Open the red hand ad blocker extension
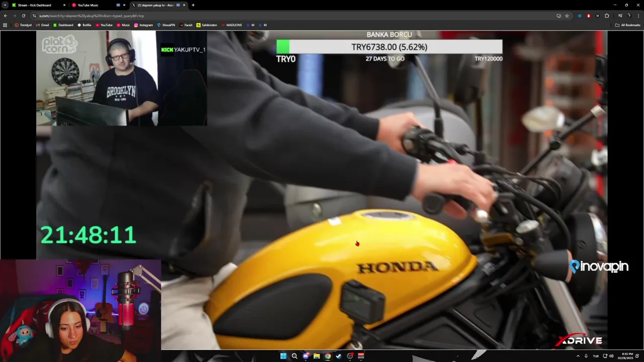This screenshot has height=362, width=644. click(x=589, y=16)
